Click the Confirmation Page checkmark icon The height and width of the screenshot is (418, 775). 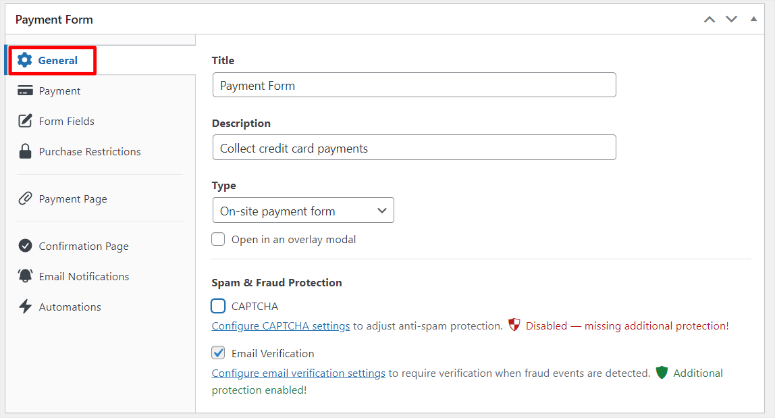[x=25, y=246]
